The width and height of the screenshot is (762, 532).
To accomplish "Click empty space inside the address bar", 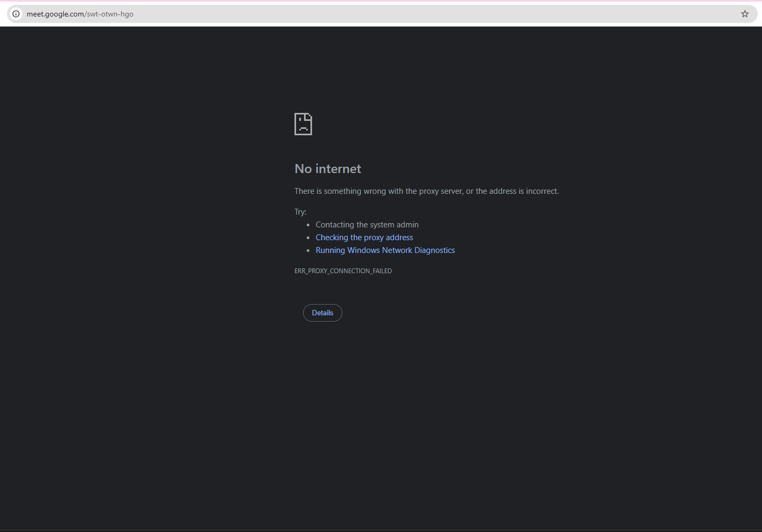I will [x=426, y=14].
